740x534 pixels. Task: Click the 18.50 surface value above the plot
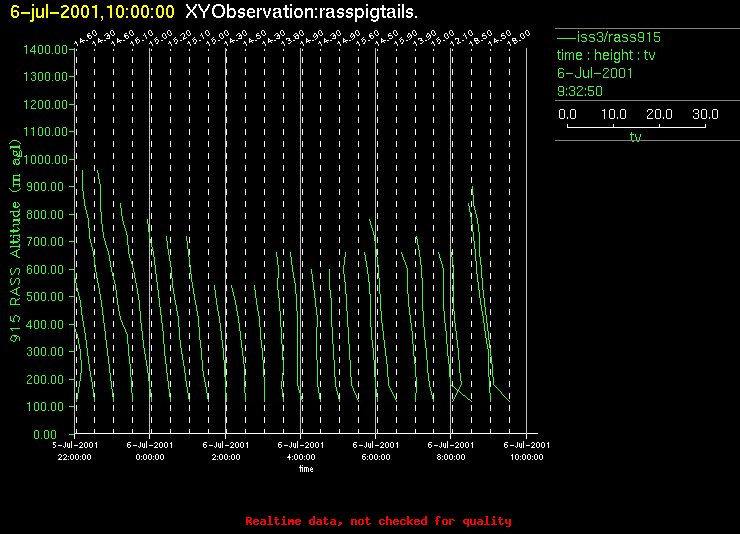[481, 37]
